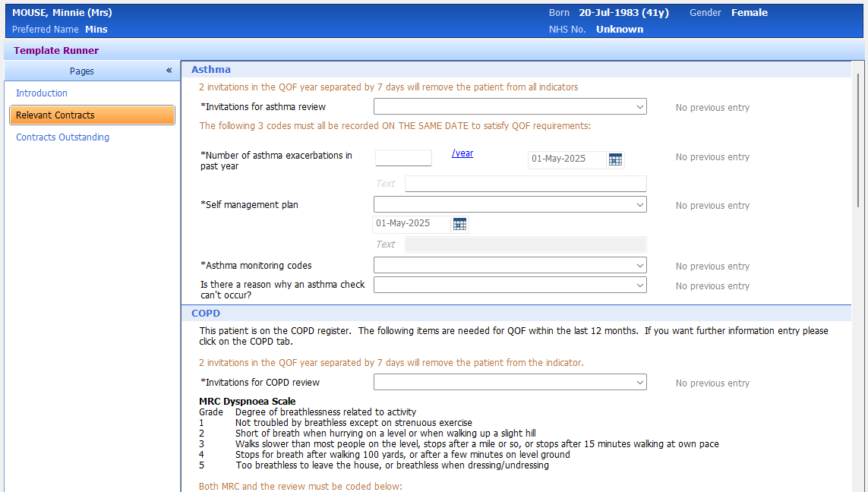
Task: Click the MRC Dyspnoea Scale heading
Action: (247, 401)
